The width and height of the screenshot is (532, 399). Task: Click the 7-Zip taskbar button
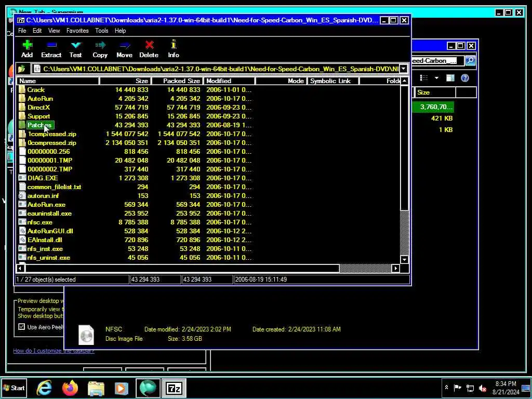174,388
